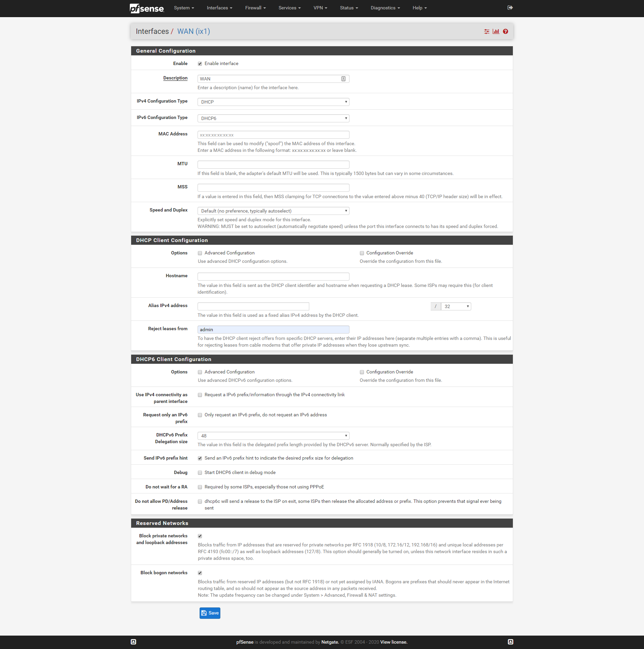Screen dimensions: 644x649
Task: Open the Interfaces menu
Action: pyautogui.click(x=218, y=8)
